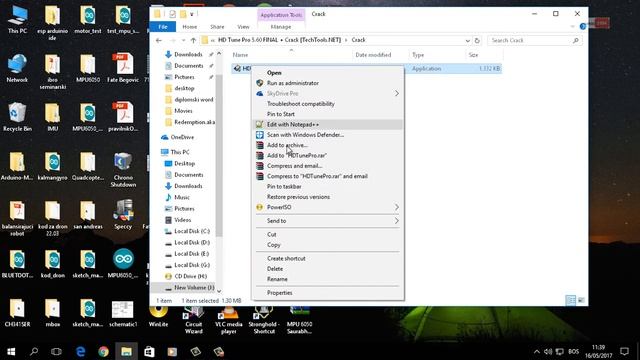Screen dimensions: 640x360
Task: Collapse the ribbon chevron
Action: pyautogui.click(x=572, y=27)
